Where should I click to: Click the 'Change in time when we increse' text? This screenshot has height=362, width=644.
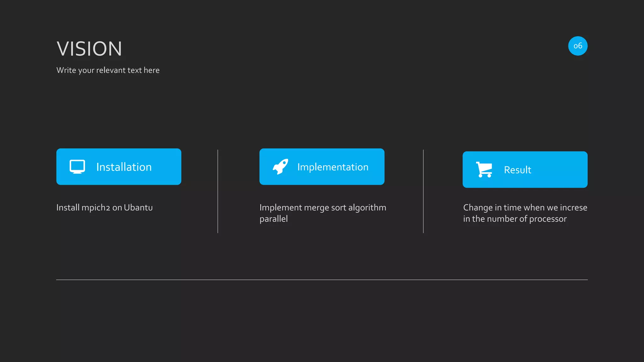coord(525,208)
